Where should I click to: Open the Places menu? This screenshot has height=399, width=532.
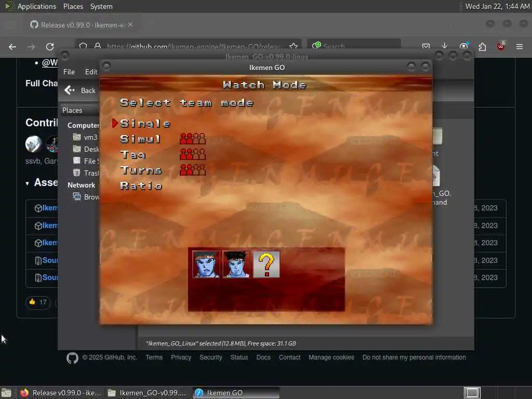(x=73, y=6)
